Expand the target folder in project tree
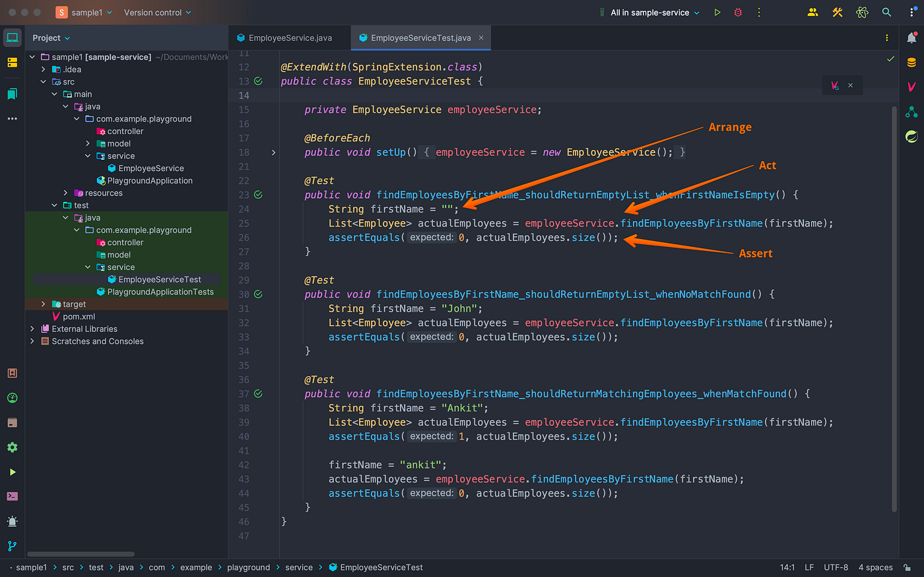The image size is (924, 577). pos(44,304)
